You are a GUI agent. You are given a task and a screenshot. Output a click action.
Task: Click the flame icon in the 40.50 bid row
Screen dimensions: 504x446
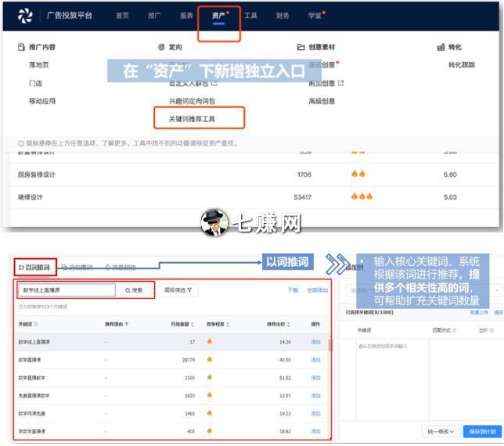[x=210, y=359]
